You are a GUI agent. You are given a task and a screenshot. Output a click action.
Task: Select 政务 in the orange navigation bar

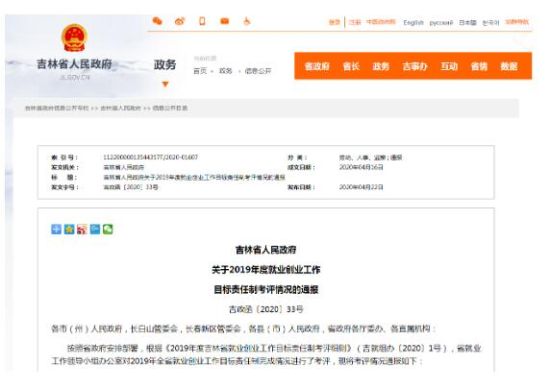pyautogui.click(x=381, y=66)
